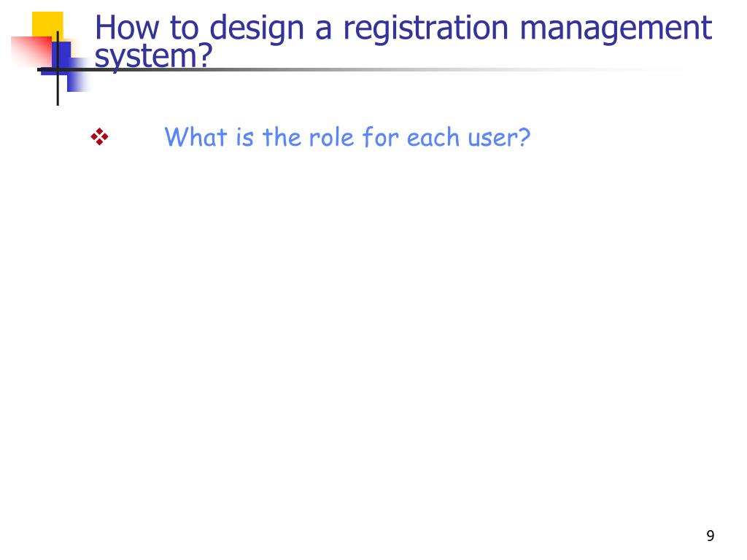Viewport: 747px width, 560px height.
Task: Click the word "each" in the bullet text
Action: pos(433,138)
